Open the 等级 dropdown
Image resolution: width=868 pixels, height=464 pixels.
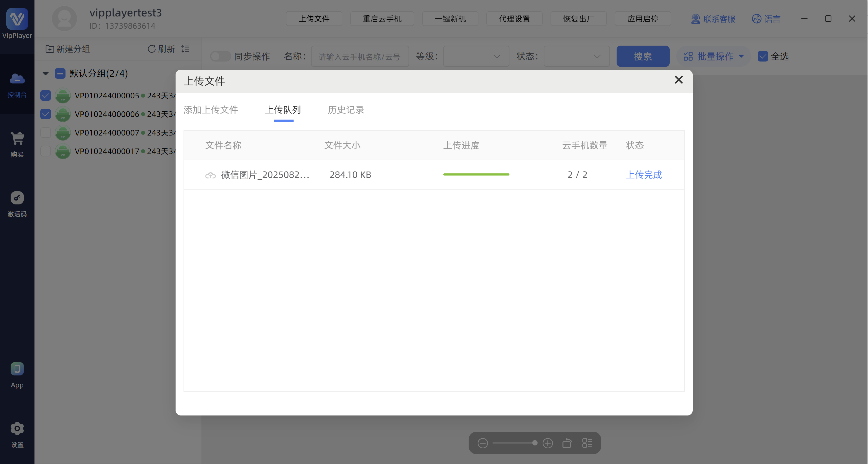coord(476,56)
